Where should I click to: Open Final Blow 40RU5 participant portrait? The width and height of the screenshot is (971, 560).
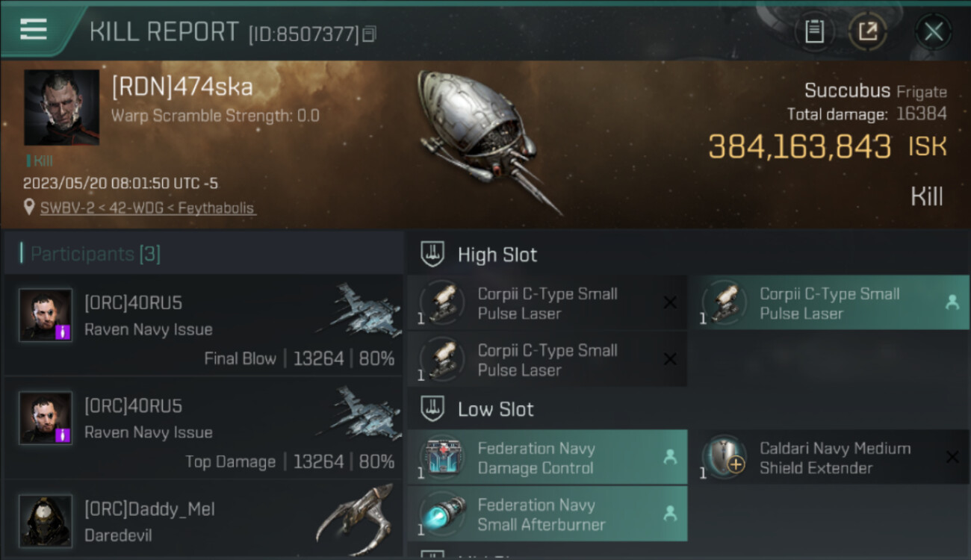[46, 315]
